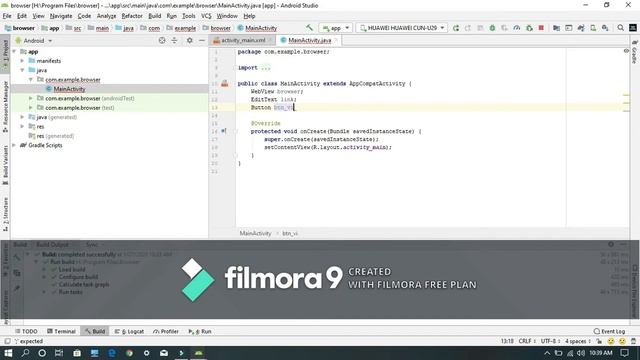Click tool windows quick-access icon in status bar

(x=7, y=341)
